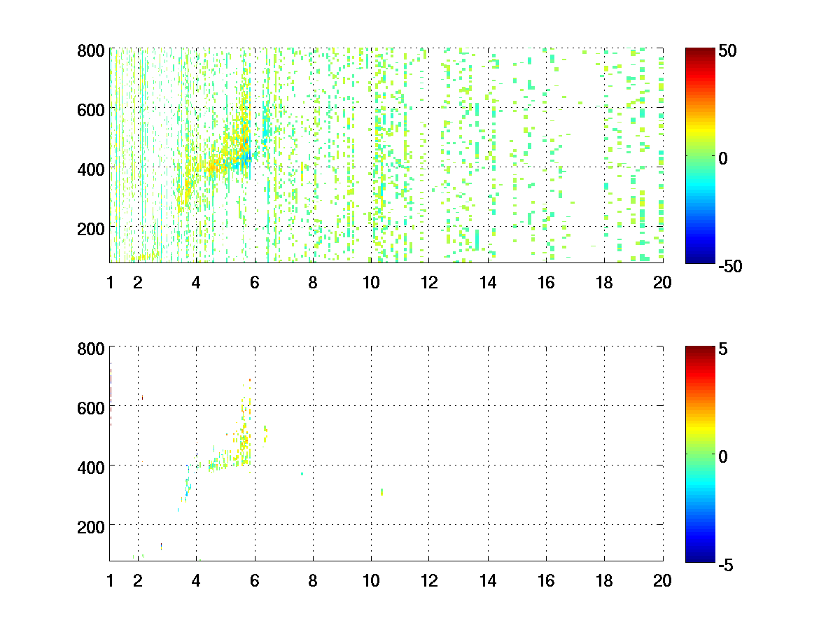Click x-axis tick '10' under the lower plot
The height and width of the screenshot is (630, 840).
[371, 580]
